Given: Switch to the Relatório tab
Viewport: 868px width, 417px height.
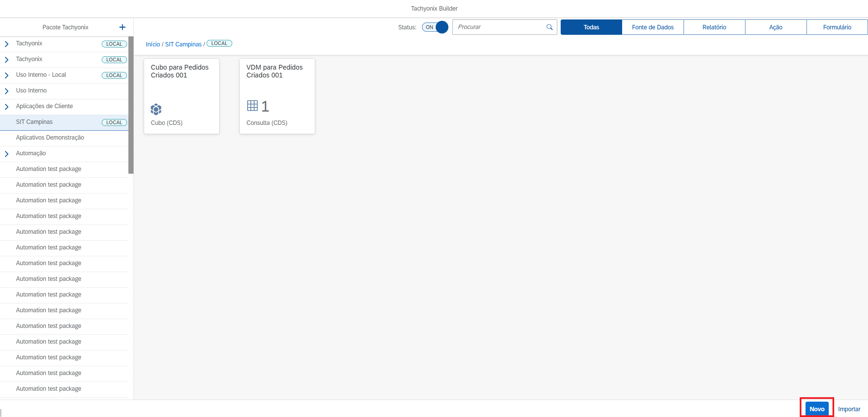Looking at the screenshot, I should 714,27.
